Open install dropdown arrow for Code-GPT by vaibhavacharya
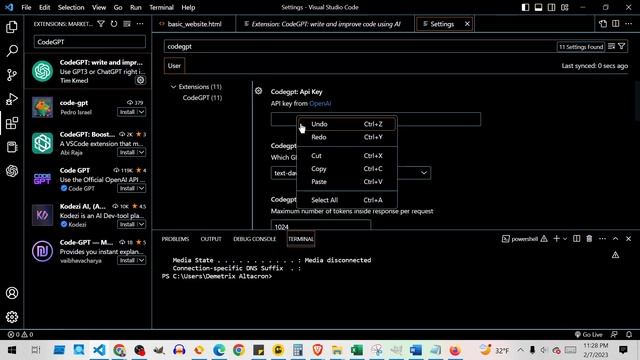The image size is (640, 360). (x=141, y=260)
